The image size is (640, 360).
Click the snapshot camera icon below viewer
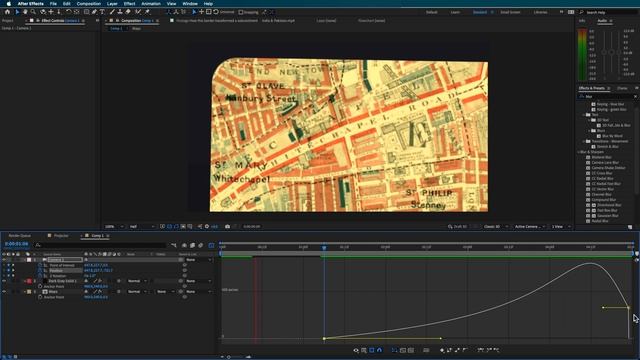[227, 227]
